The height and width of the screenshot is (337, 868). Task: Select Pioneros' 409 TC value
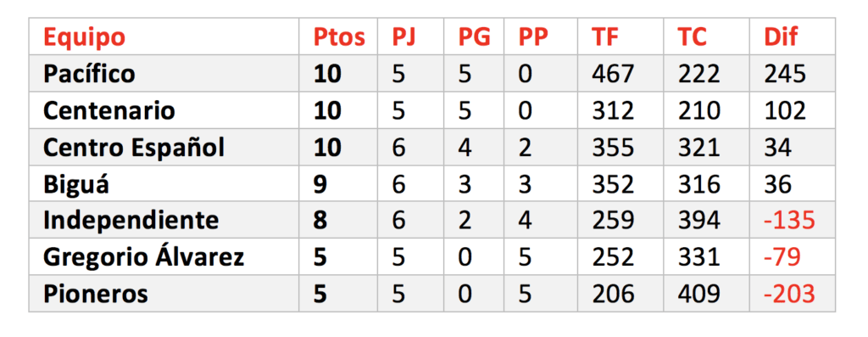coord(698,295)
